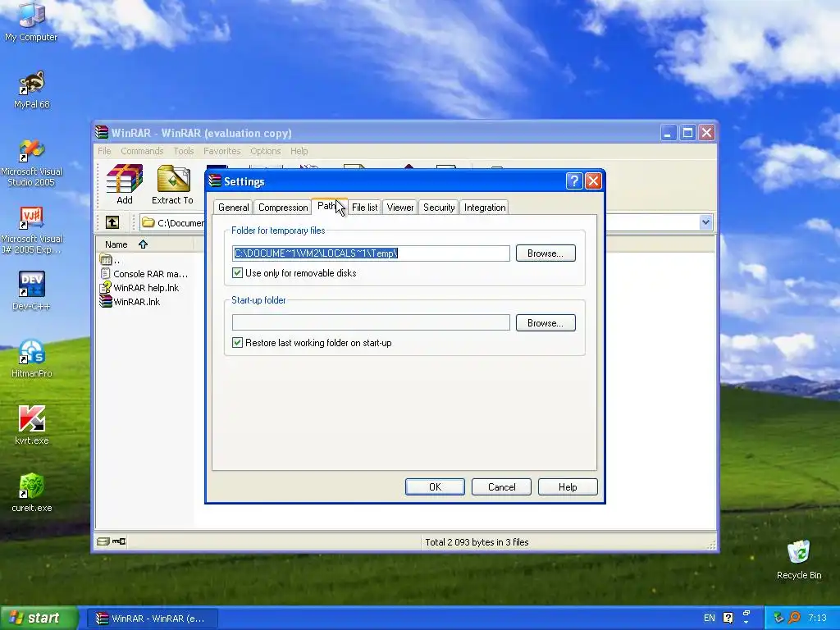This screenshot has width=840, height=630.
Task: Click WinRAR taskbar button
Action: [152, 619]
